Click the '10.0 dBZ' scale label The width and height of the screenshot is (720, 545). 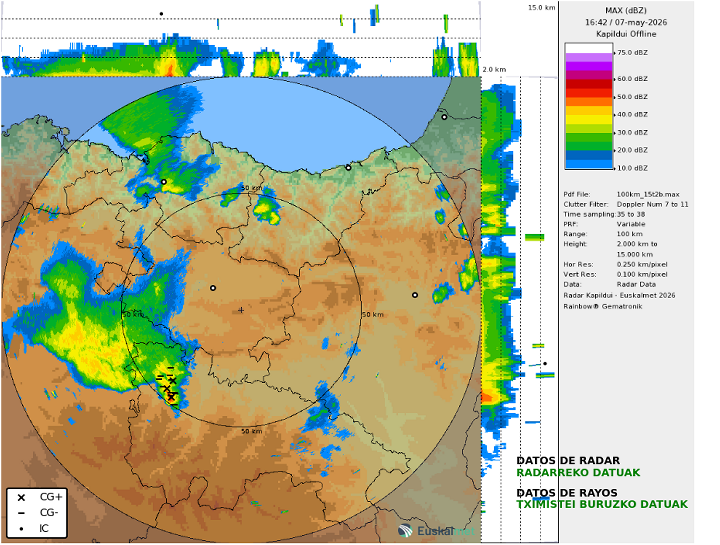(x=632, y=168)
